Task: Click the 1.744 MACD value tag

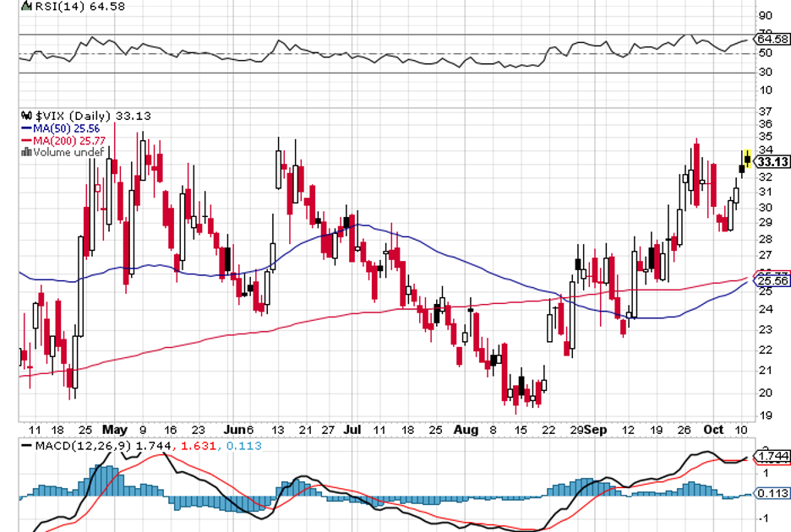Action: point(772,457)
